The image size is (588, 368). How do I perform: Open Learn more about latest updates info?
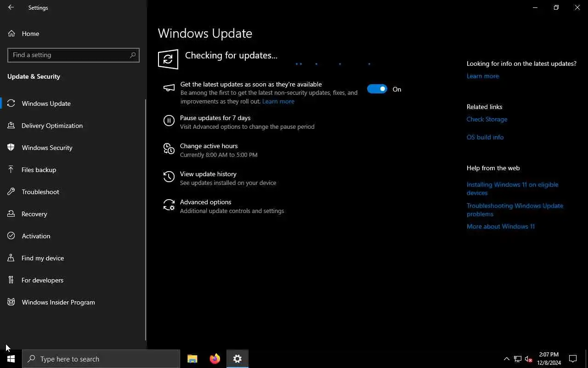483,76
